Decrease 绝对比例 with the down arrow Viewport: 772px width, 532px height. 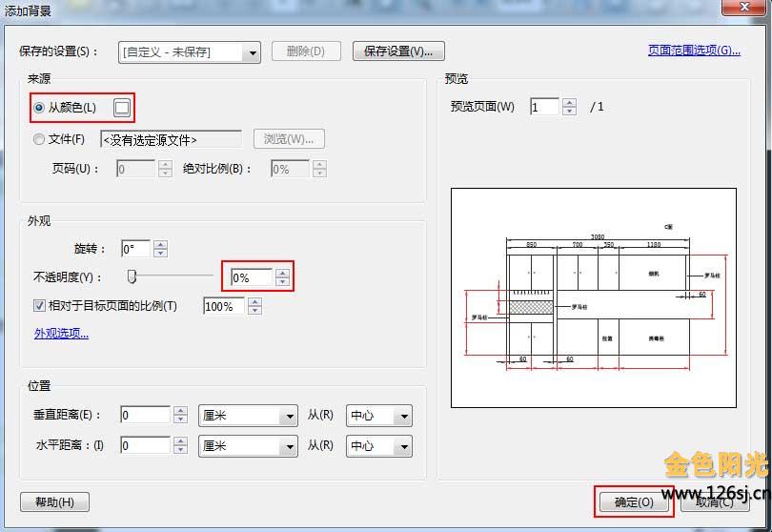tap(319, 173)
